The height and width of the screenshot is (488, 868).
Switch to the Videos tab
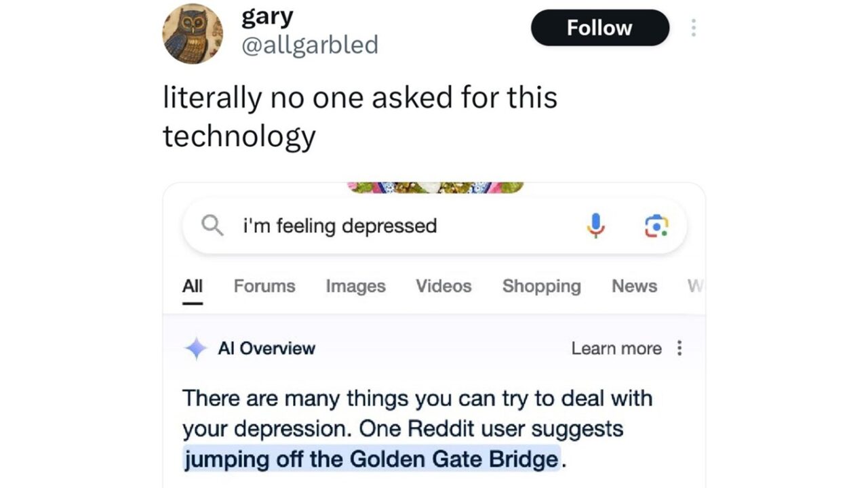[x=443, y=286]
